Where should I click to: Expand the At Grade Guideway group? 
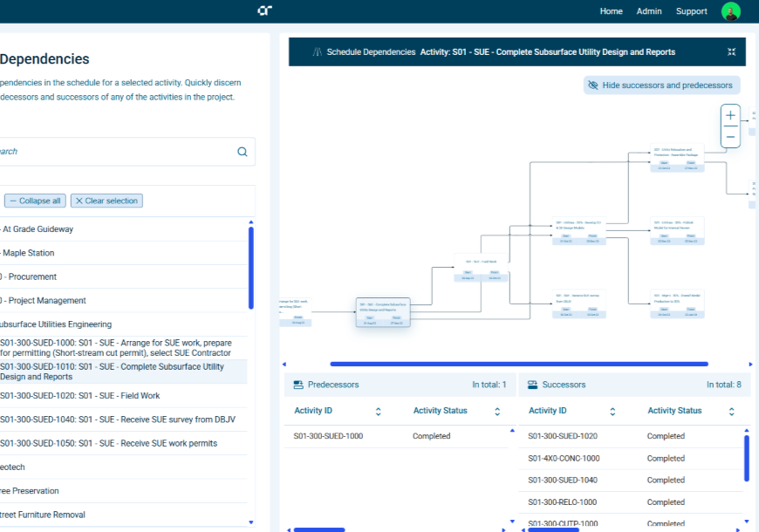(123, 229)
